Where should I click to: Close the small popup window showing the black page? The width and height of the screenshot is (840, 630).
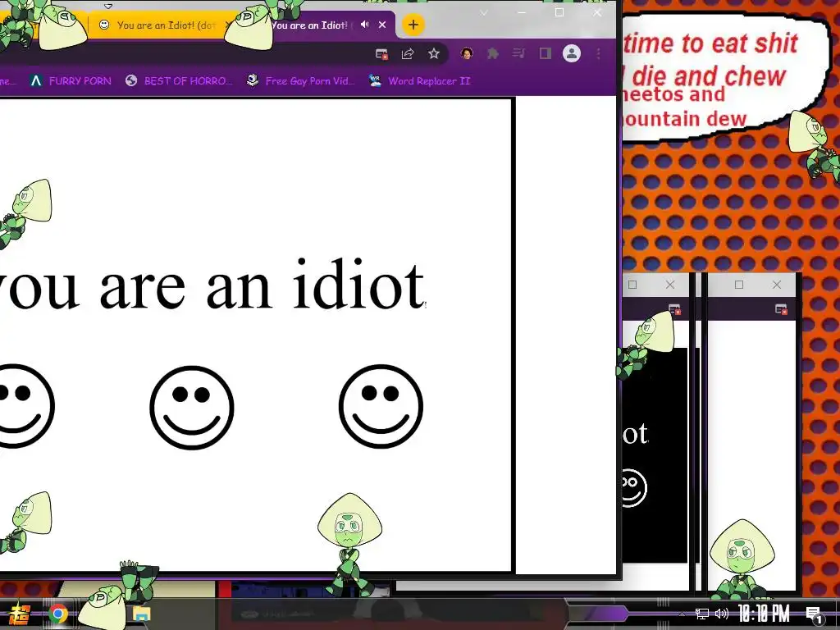click(x=670, y=285)
